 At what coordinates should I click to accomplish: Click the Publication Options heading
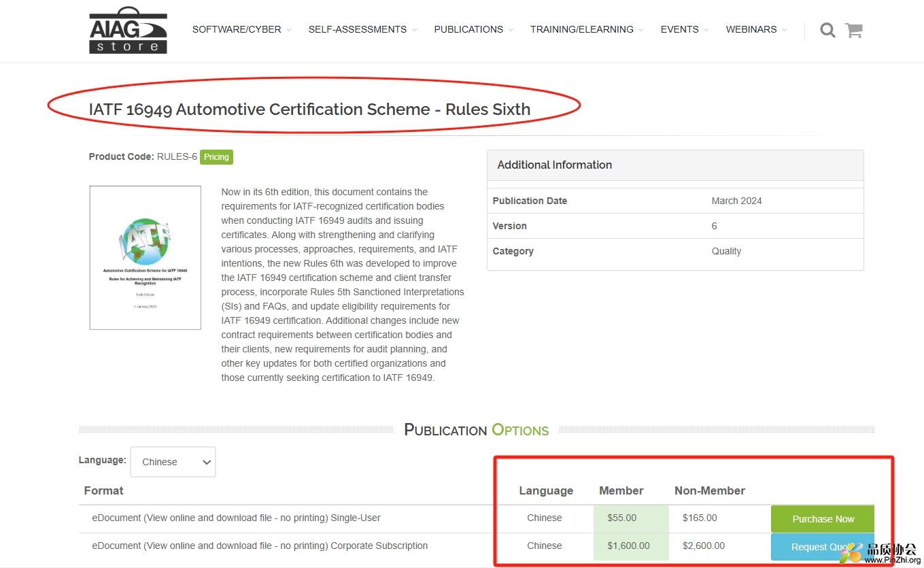click(x=476, y=430)
